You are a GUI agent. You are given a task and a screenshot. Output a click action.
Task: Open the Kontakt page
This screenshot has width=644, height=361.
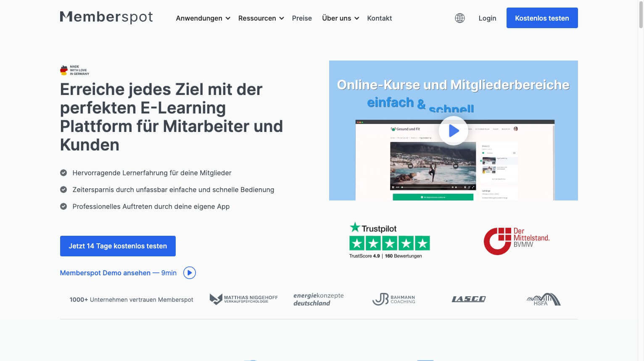coord(380,18)
